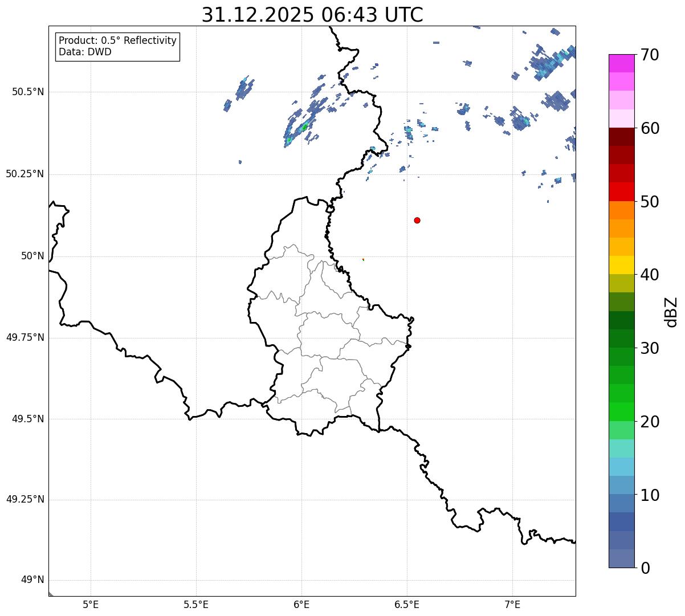Viewport: 685px width, 616px height.
Task: Click the "49.5°N" latitude label
Action: [28, 419]
